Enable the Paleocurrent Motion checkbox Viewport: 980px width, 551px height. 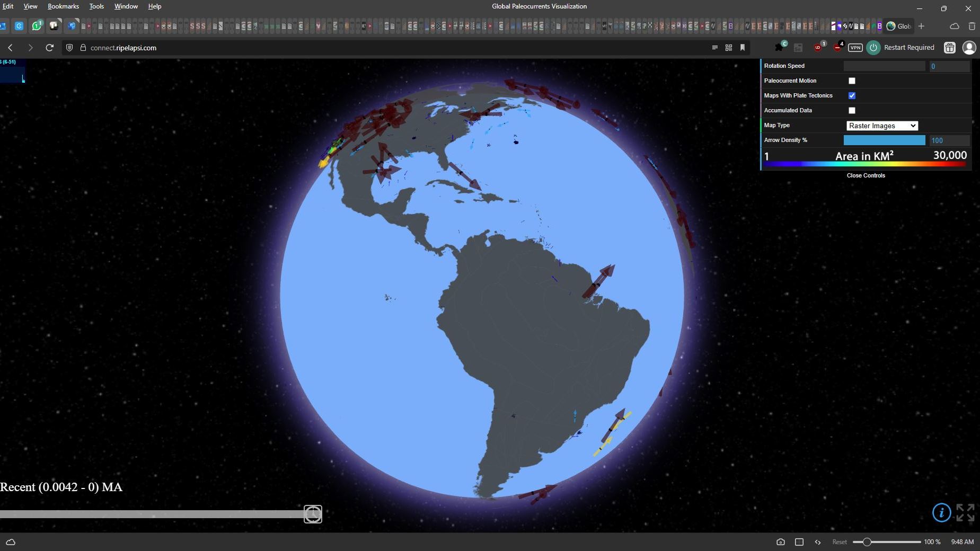tap(852, 81)
